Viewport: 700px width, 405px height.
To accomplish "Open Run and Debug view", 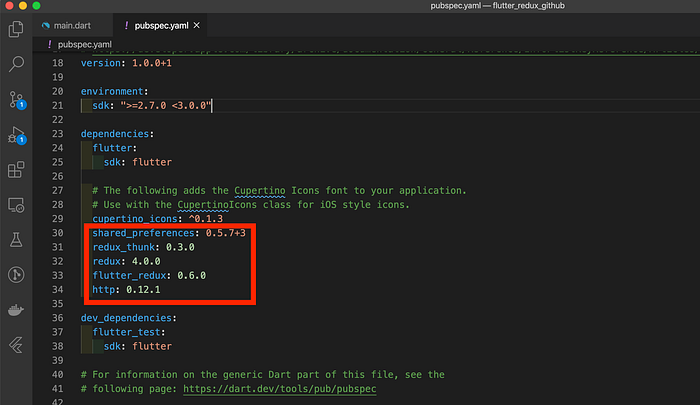I will pyautogui.click(x=17, y=135).
